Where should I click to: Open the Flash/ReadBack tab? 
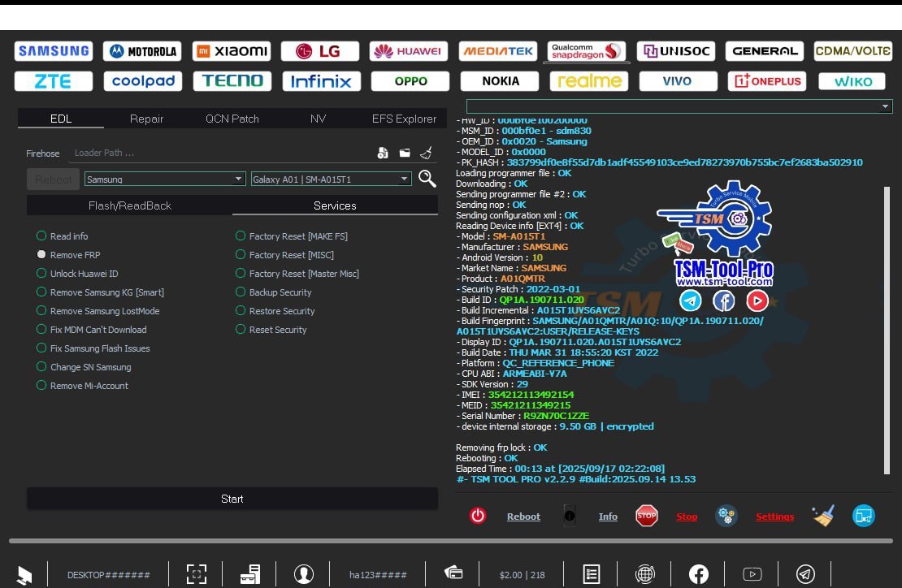coord(129,205)
